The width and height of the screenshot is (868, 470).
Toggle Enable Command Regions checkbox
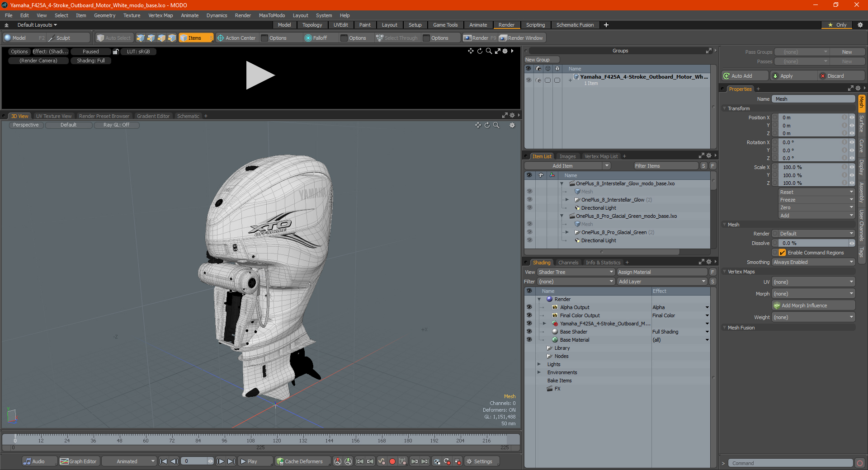pyautogui.click(x=783, y=253)
